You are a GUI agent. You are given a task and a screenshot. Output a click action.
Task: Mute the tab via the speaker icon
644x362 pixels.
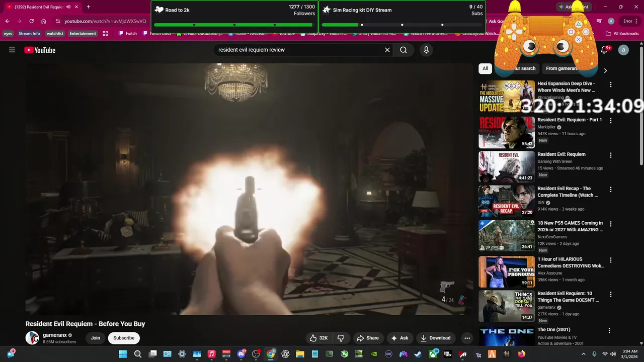click(x=68, y=7)
